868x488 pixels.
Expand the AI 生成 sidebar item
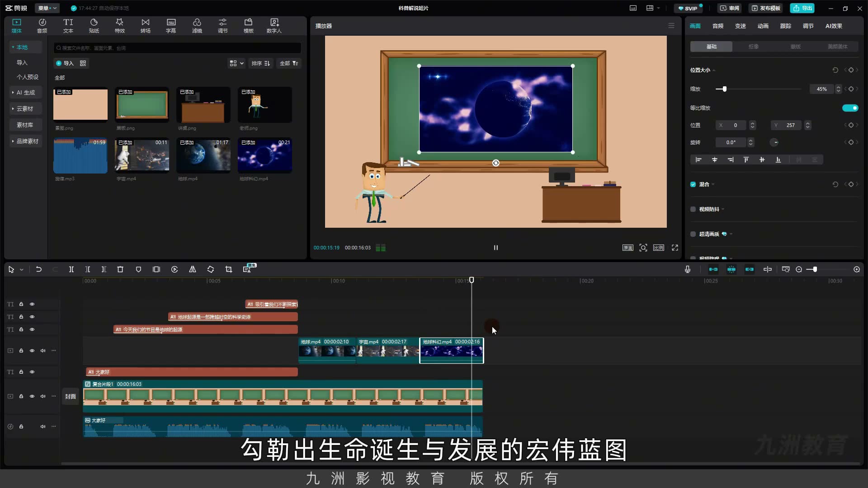tap(26, 93)
